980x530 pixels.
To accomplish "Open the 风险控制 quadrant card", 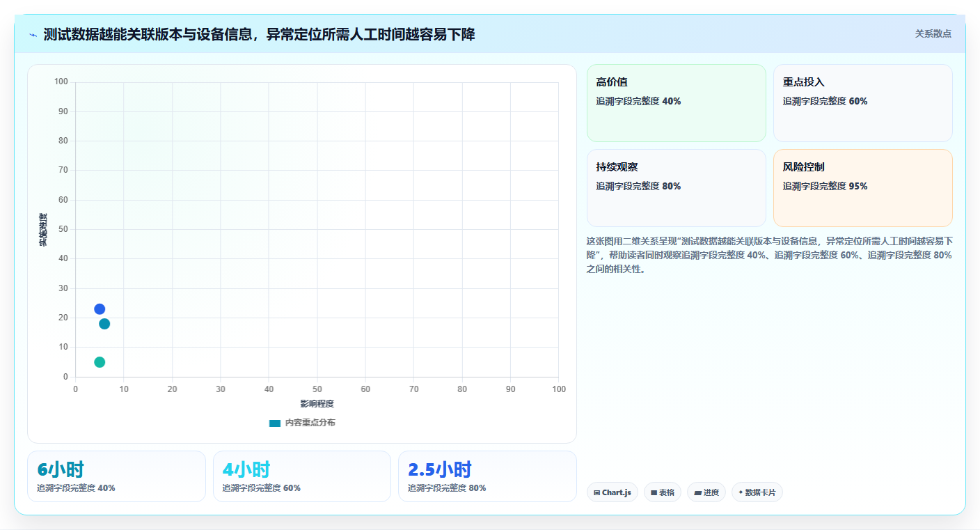I will (x=863, y=188).
